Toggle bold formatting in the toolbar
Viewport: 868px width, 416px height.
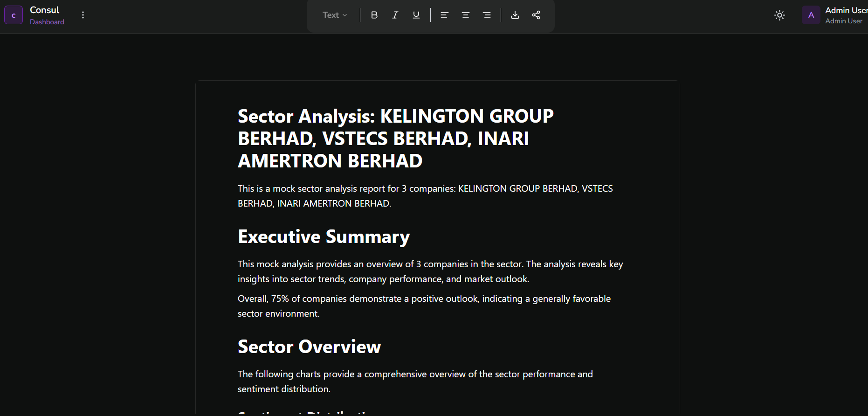[374, 15]
